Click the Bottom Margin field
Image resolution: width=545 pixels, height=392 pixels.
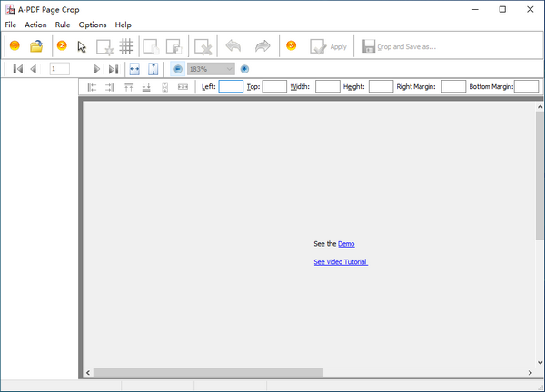click(x=526, y=86)
